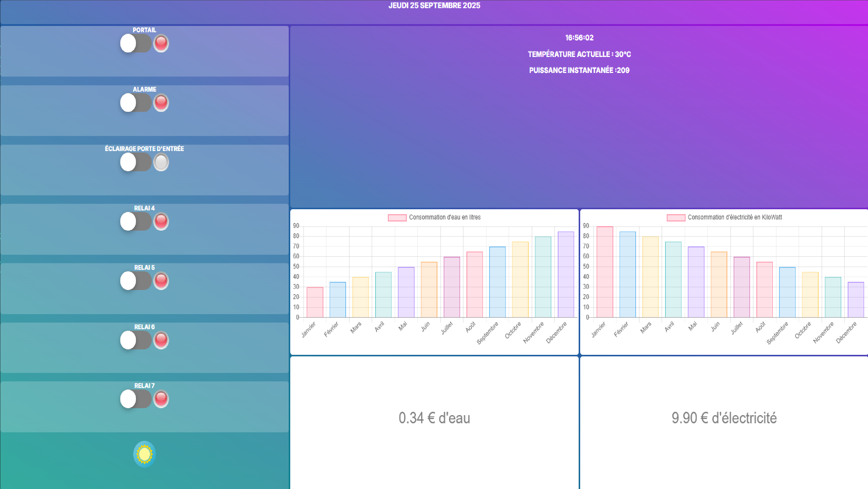This screenshot has width=868, height=489.
Task: Click the sun theme icon
Action: click(144, 454)
